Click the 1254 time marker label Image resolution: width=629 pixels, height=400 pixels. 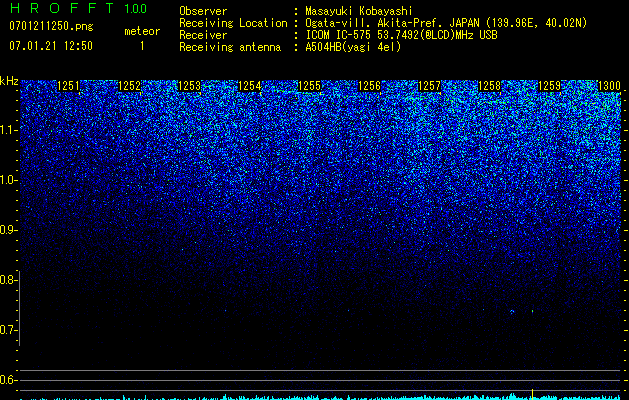(x=250, y=86)
